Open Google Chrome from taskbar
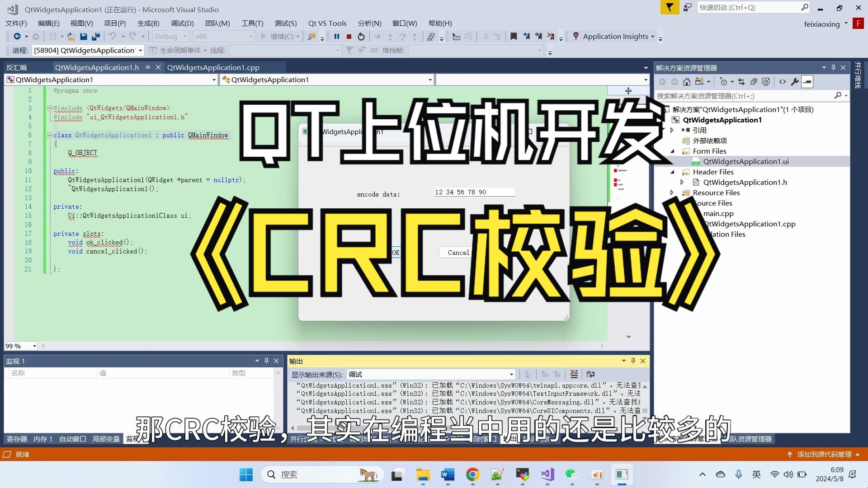Screen dimensions: 868x488 click(473, 474)
